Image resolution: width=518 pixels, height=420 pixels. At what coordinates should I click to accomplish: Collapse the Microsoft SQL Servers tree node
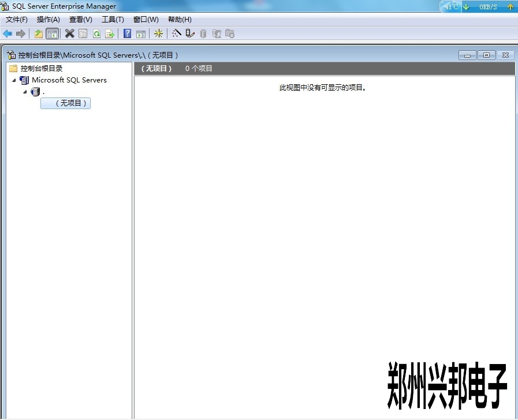coord(14,80)
